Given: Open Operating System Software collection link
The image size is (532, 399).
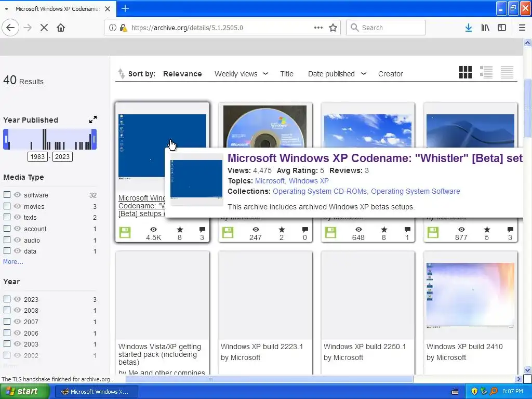Looking at the screenshot, I should click(415, 191).
